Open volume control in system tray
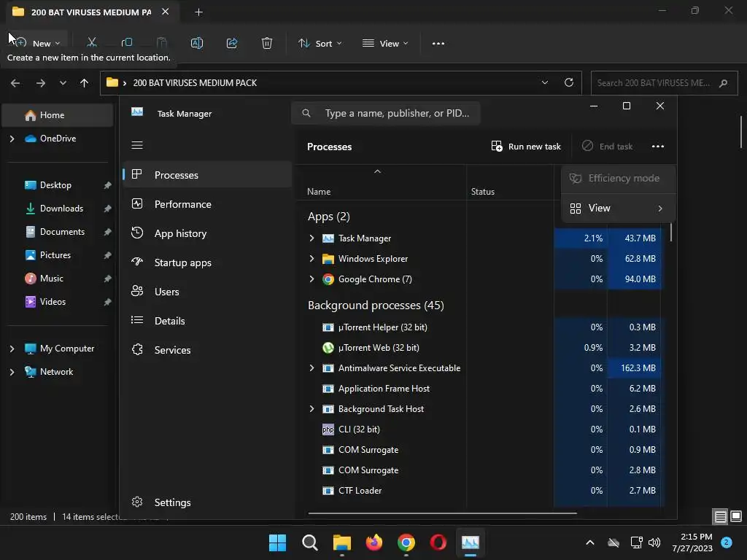The width and height of the screenshot is (747, 560). tap(654, 542)
